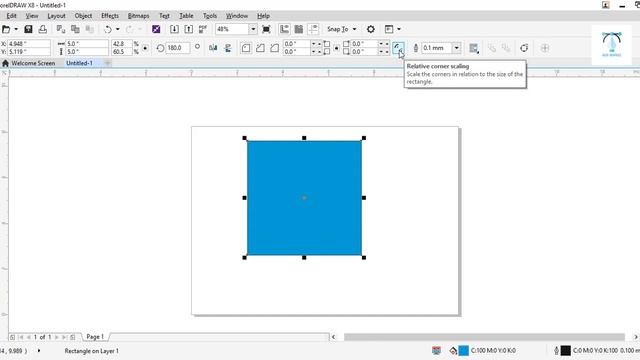
Task: Click the To front of layer icon
Action: click(492, 48)
